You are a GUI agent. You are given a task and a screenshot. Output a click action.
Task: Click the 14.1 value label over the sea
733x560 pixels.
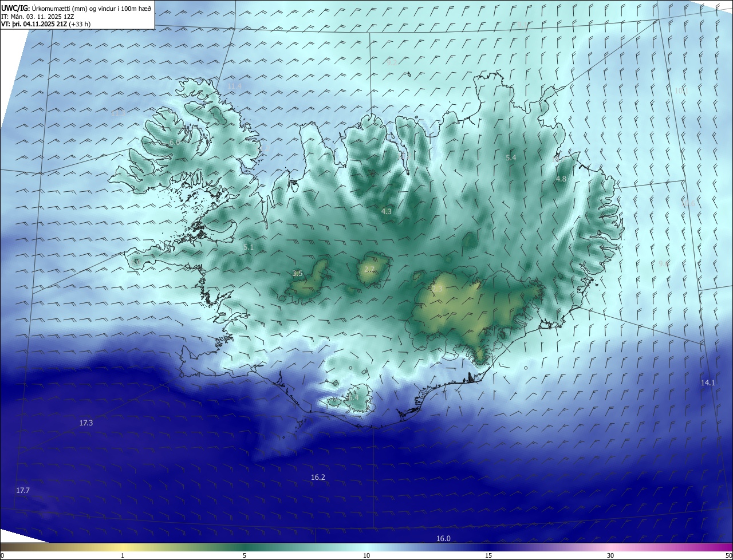(708, 382)
